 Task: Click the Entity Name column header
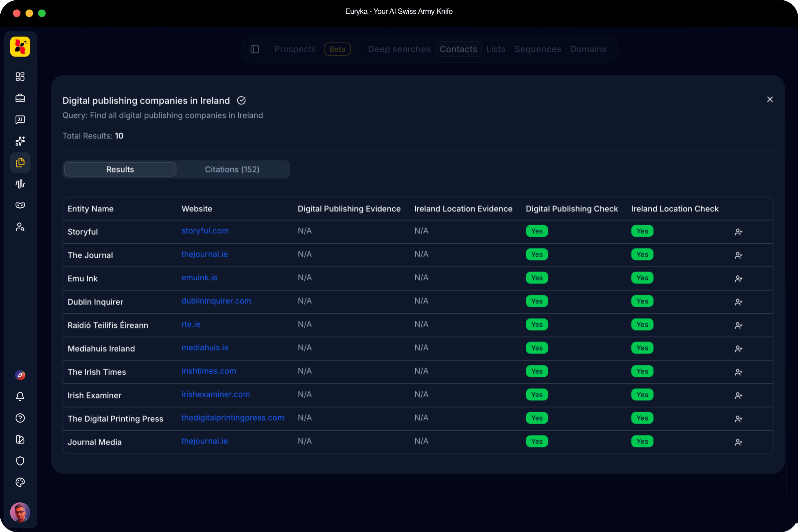[90, 209]
